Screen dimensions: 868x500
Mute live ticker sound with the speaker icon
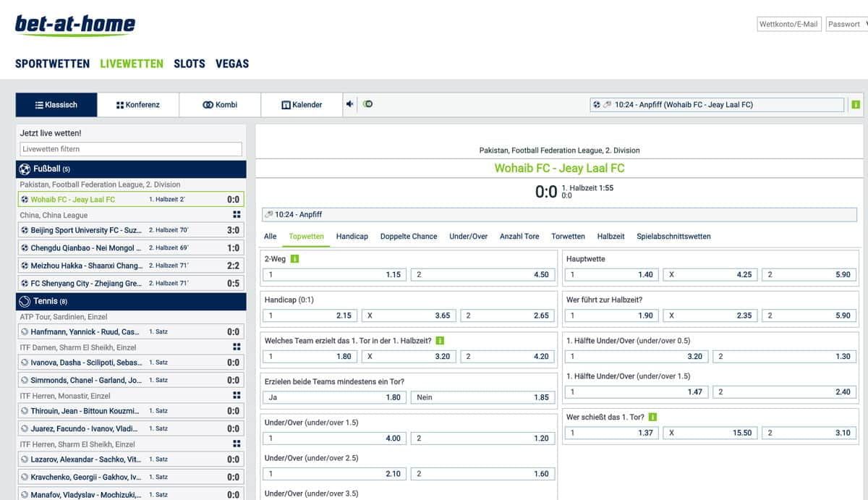[x=350, y=103]
